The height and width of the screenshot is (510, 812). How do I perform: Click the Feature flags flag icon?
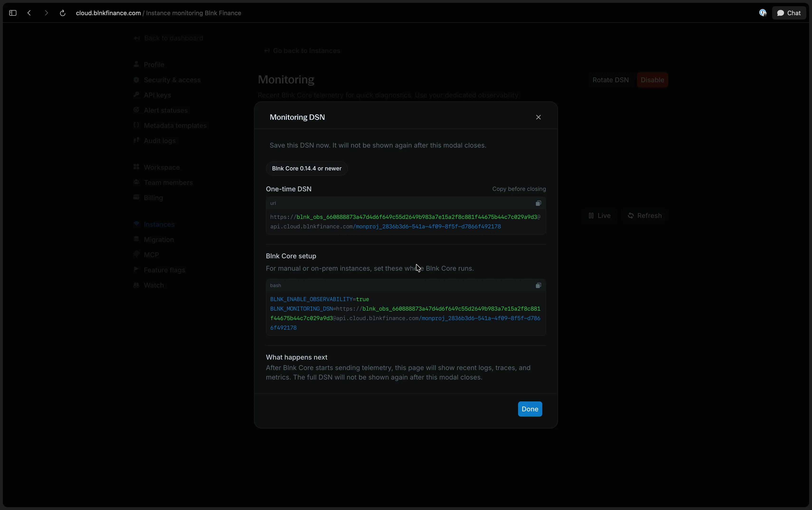tap(136, 269)
